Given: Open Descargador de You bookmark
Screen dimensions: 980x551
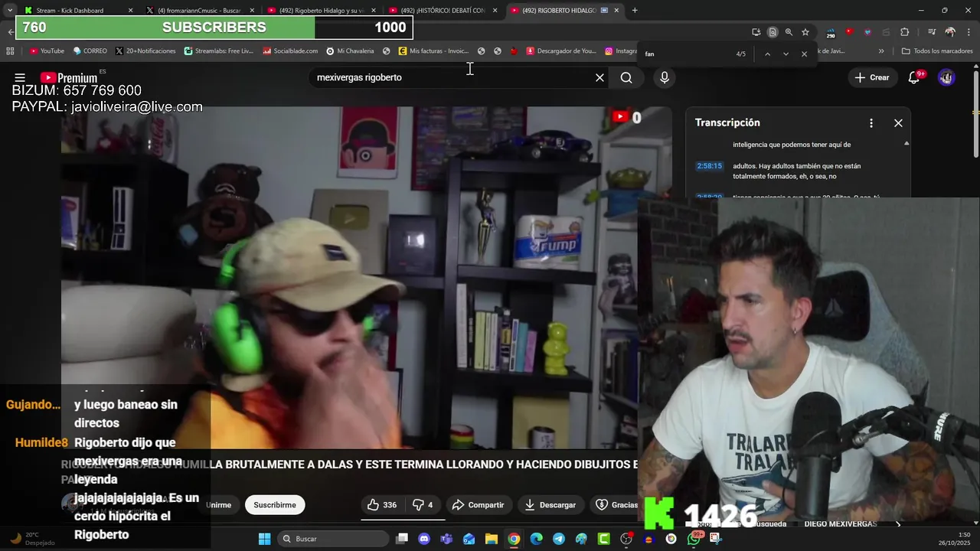Looking at the screenshot, I should (x=560, y=51).
